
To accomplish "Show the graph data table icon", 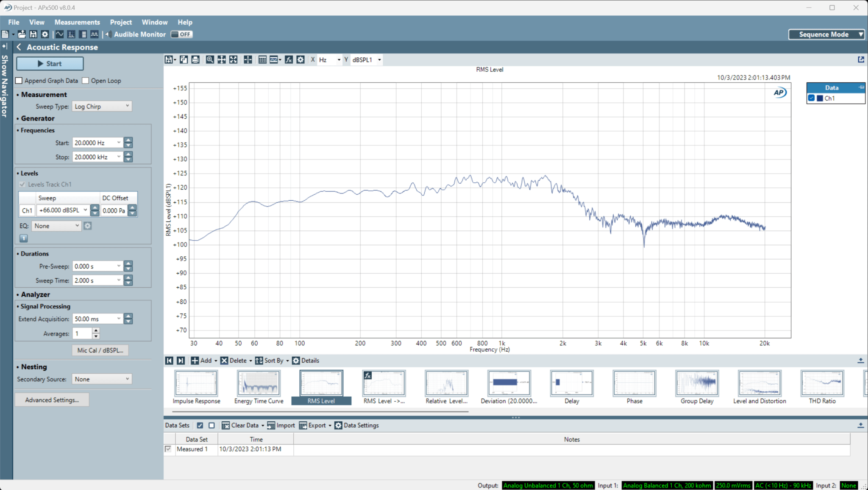I will [262, 60].
